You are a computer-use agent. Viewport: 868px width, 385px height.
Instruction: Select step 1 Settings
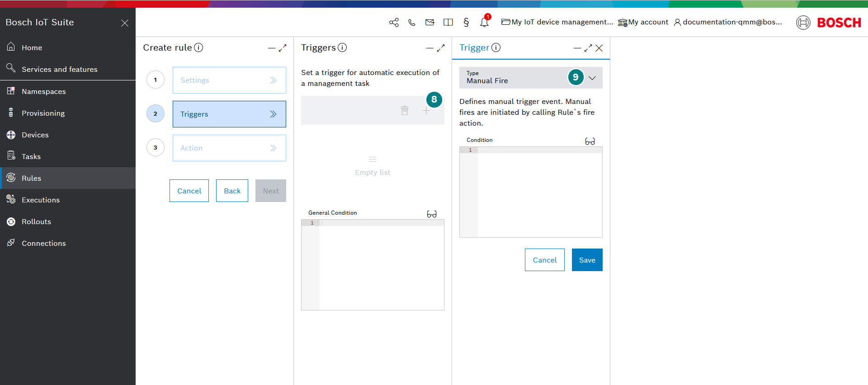[x=229, y=80]
